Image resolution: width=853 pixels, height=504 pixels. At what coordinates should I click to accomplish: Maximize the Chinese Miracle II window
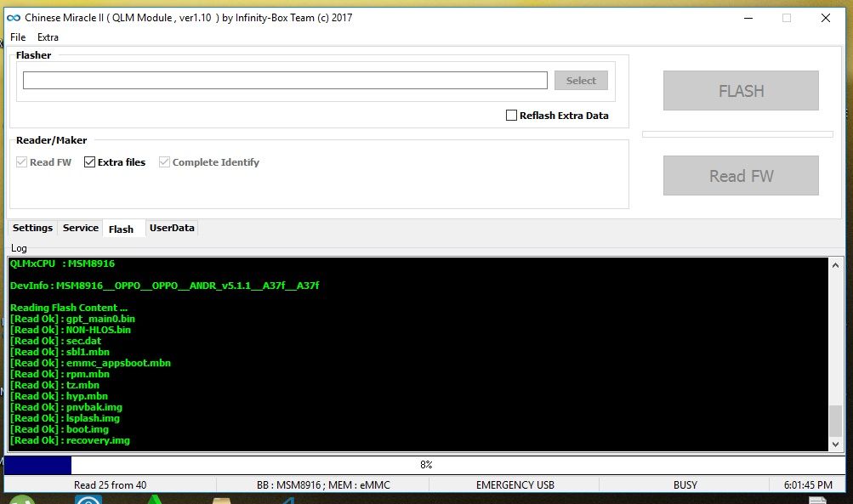(787, 18)
